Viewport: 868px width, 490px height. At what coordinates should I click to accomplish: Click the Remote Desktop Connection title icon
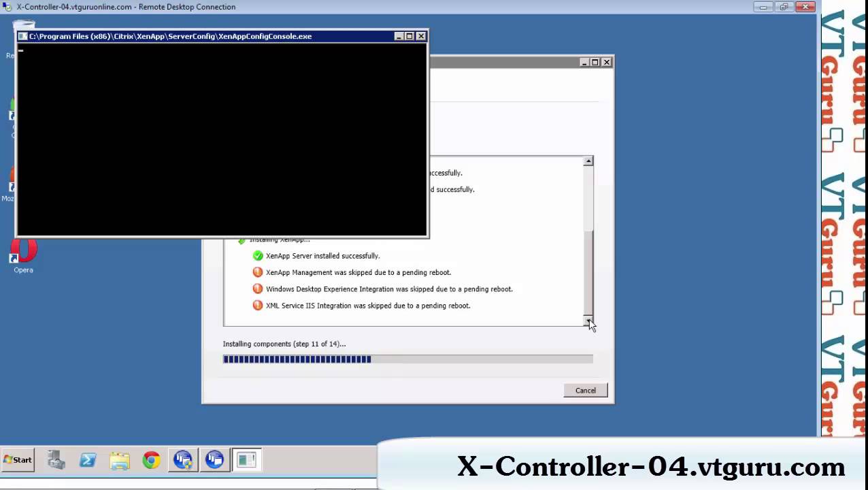[x=7, y=7]
